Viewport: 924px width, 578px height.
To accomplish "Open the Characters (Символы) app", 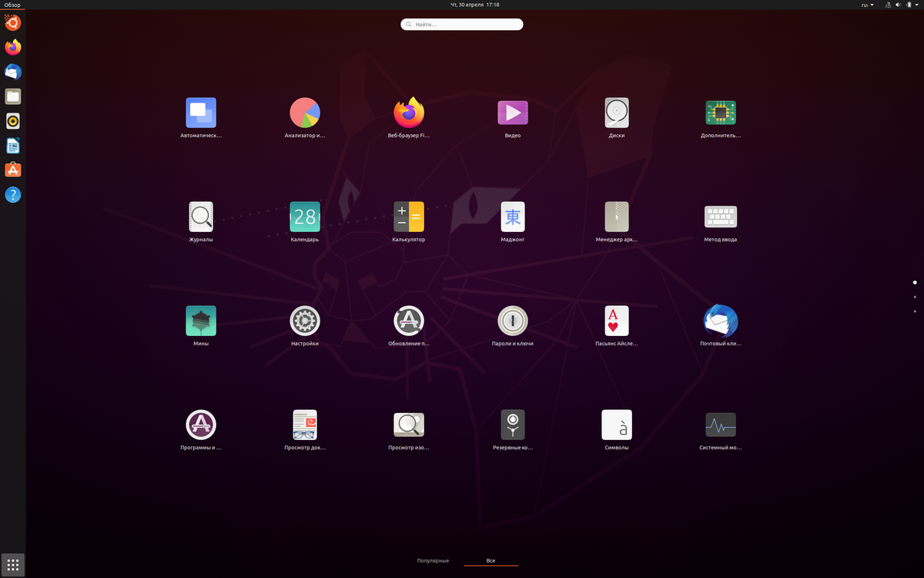I will click(x=616, y=425).
